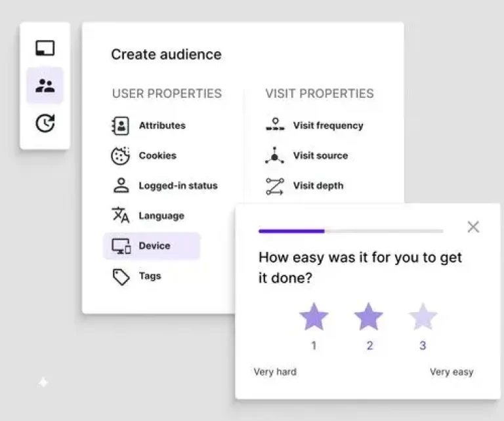This screenshot has width=504, height=421.
Task: Click the Attributes contact card icon
Action: pos(121,125)
